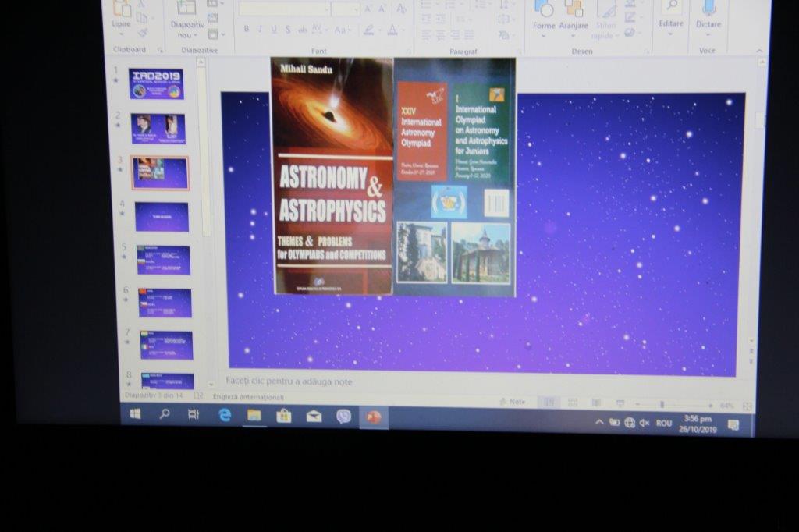The height and width of the screenshot is (532, 799).
Task: Open the change case (Aa) dropdown
Action: (x=342, y=30)
